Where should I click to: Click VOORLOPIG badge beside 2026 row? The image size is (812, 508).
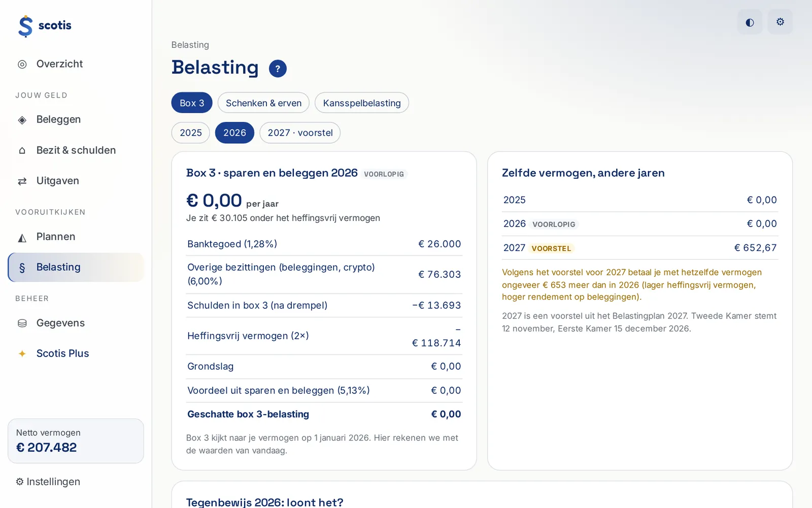554,224
